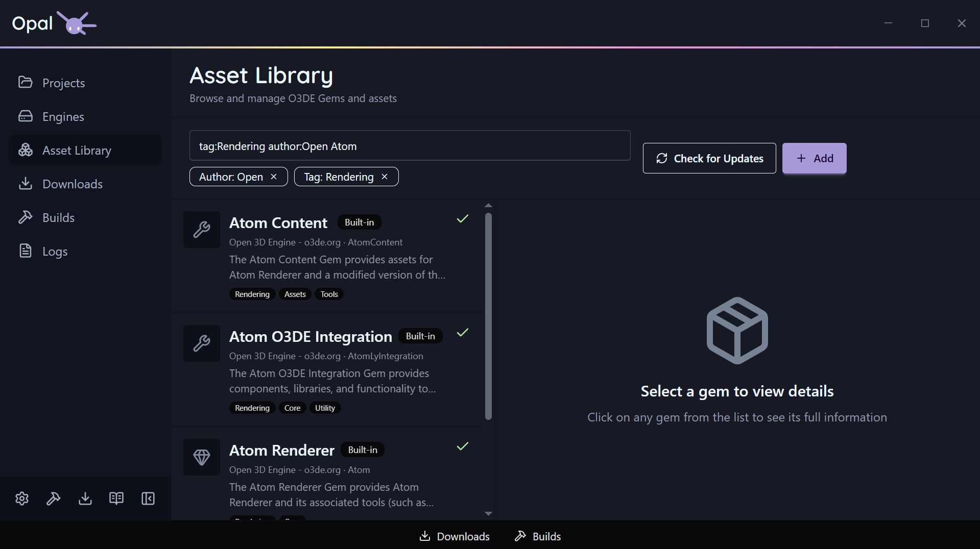The image size is (980, 549).
Task: Click the Opal logo mascot
Action: coord(77,23)
